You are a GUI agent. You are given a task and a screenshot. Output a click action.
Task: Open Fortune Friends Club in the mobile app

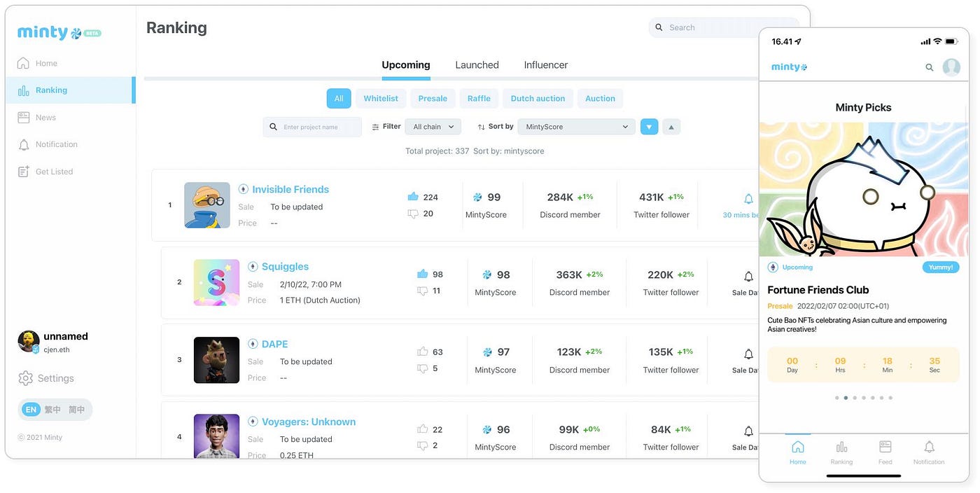(x=818, y=290)
